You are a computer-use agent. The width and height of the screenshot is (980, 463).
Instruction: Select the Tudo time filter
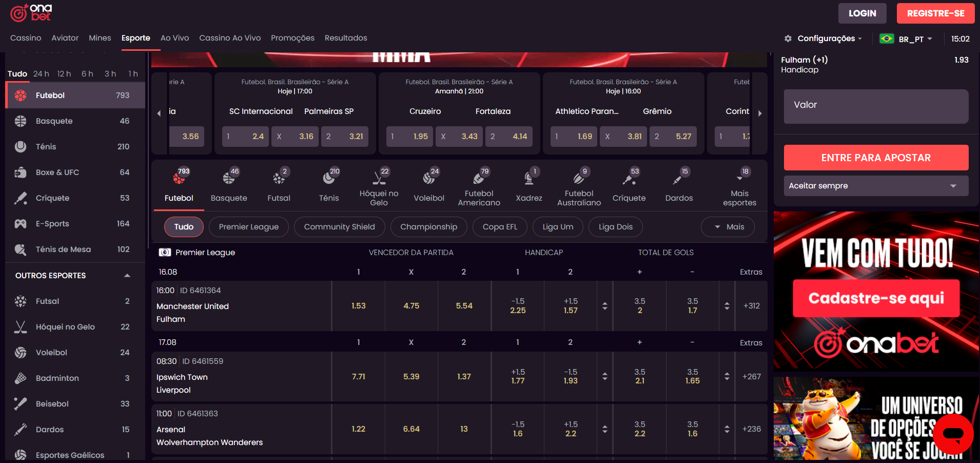pos(17,74)
